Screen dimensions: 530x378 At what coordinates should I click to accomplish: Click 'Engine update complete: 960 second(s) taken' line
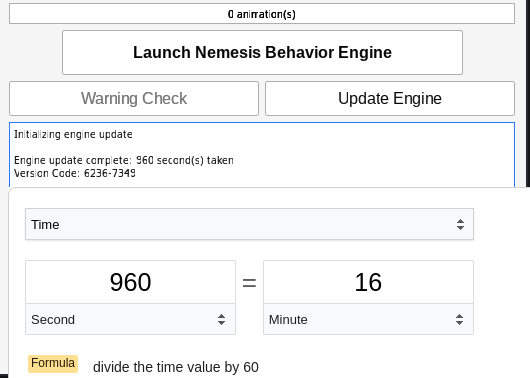[124, 160]
